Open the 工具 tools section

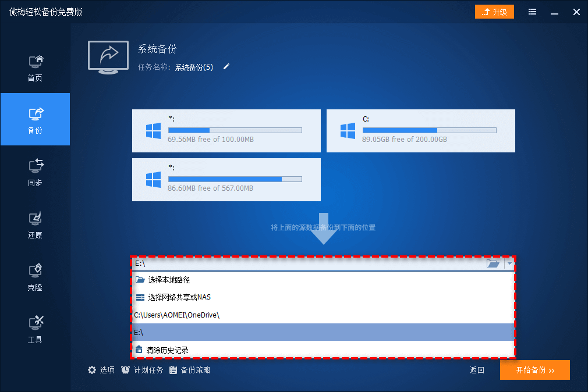coord(35,329)
